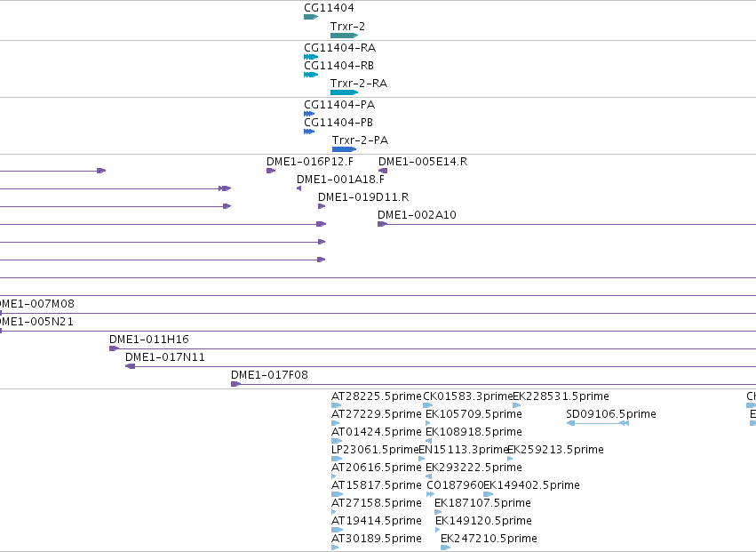Click the EK187107.5prime EST glyph

click(x=438, y=512)
